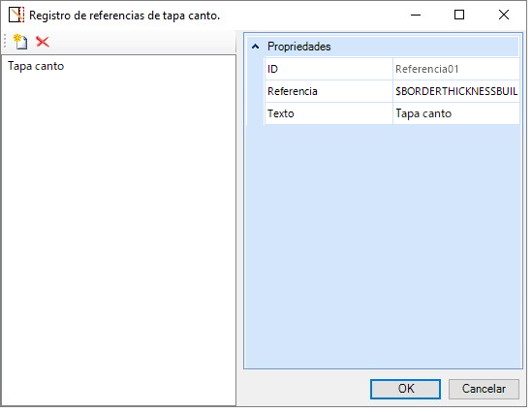Click the toolbar drag handle grip

[5, 42]
